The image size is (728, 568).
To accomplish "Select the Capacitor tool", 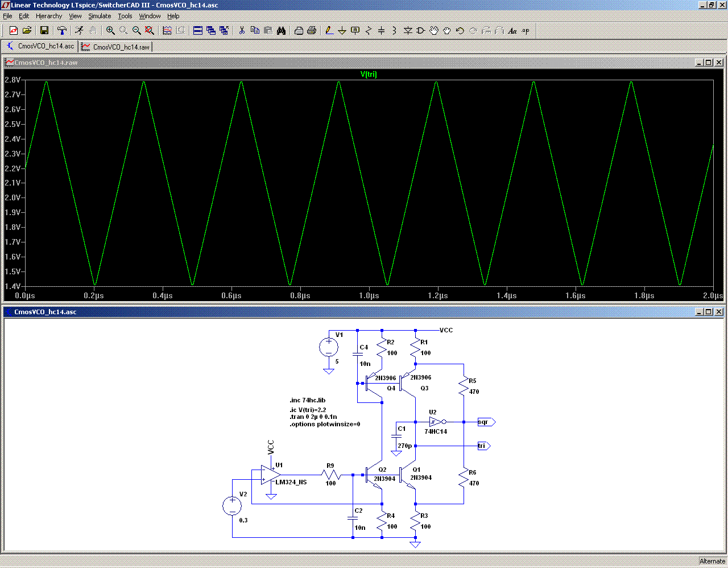I will point(381,31).
